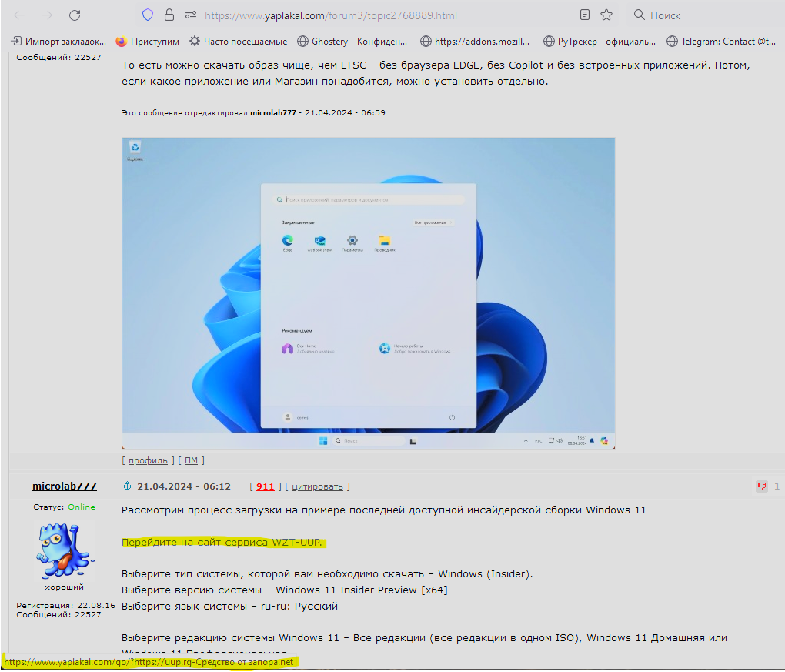The width and height of the screenshot is (785, 672).
Task: Click the red 911 report link
Action: coord(266,486)
